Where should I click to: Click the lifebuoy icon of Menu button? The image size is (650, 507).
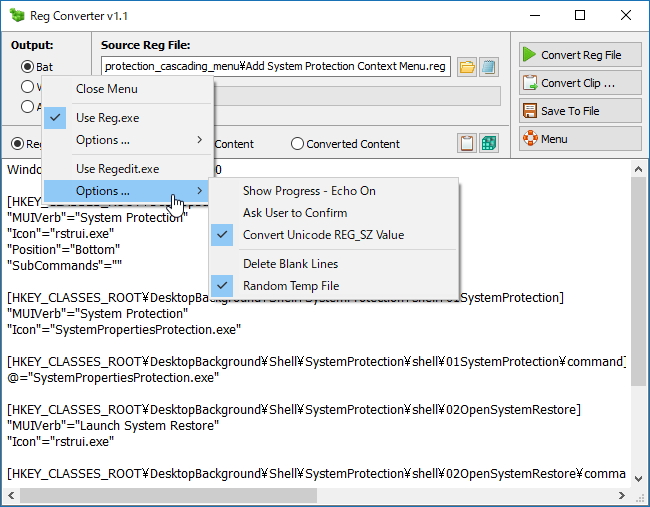(x=530, y=138)
